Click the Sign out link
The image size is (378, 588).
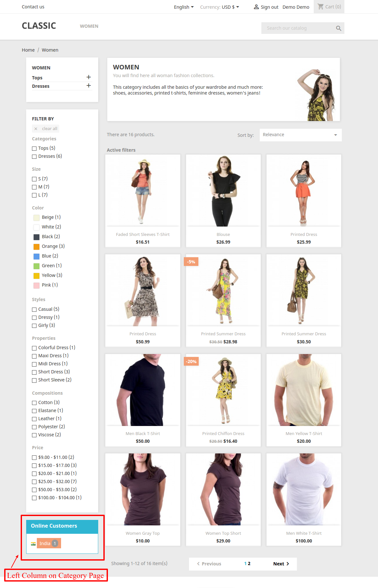tap(269, 7)
